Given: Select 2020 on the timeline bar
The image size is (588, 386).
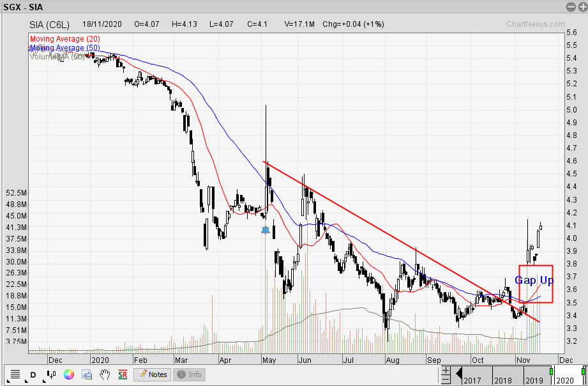Looking at the screenshot, I should [x=565, y=380].
